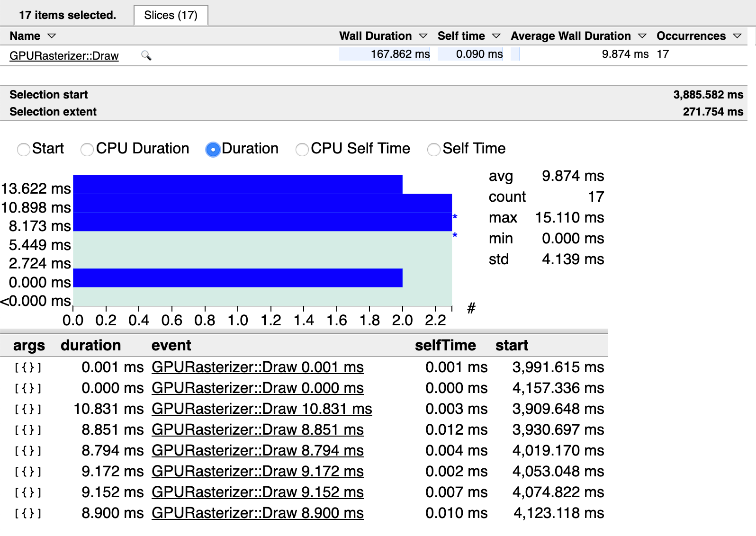Click the magnifier icon beside GPURasterizer::Draw

coord(146,56)
